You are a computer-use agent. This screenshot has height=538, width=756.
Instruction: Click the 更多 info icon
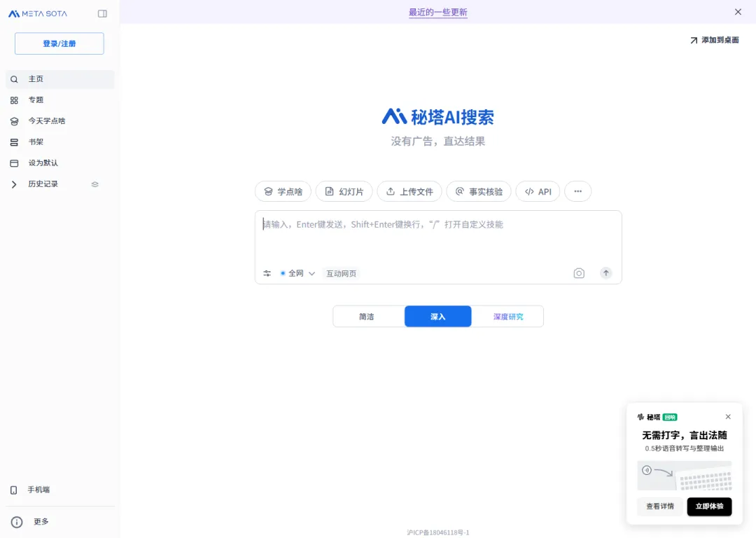[x=17, y=522]
